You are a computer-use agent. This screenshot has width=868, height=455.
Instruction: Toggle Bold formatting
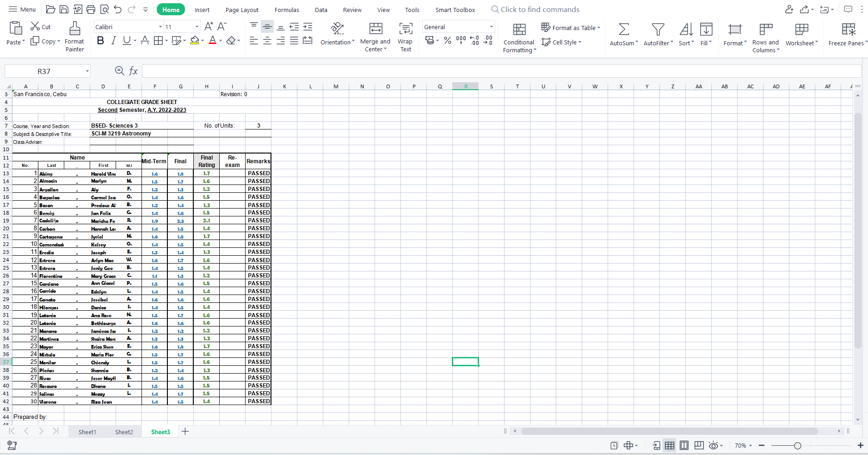100,41
